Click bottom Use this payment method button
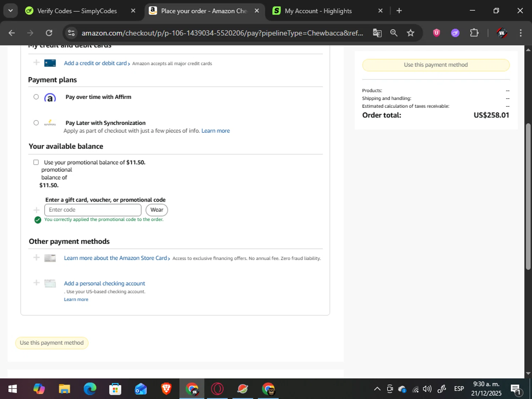 click(52, 343)
